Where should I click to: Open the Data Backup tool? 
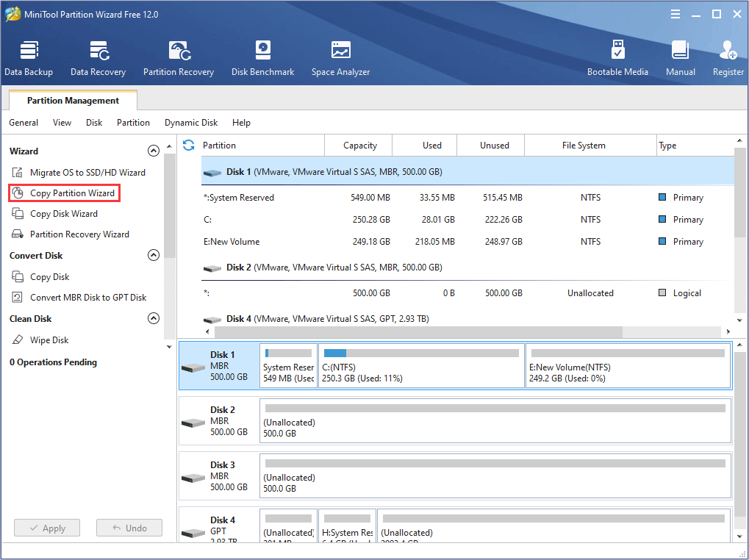coord(29,59)
